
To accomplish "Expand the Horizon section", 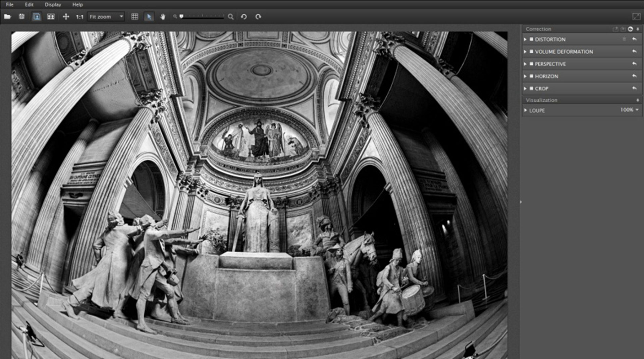I will tap(525, 76).
